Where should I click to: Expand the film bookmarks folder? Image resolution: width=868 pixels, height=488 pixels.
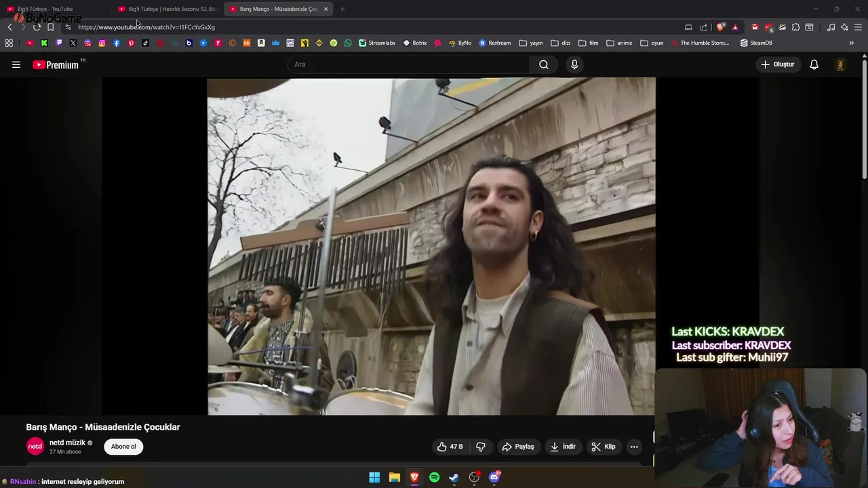pyautogui.click(x=589, y=43)
